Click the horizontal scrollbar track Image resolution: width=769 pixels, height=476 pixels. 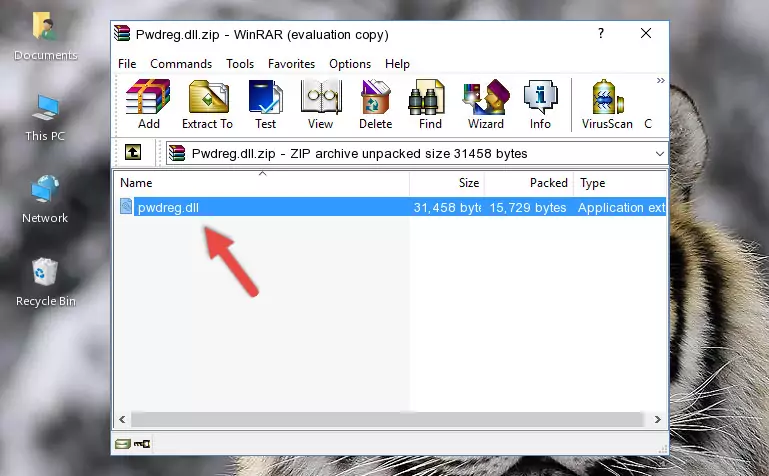pos(387,419)
